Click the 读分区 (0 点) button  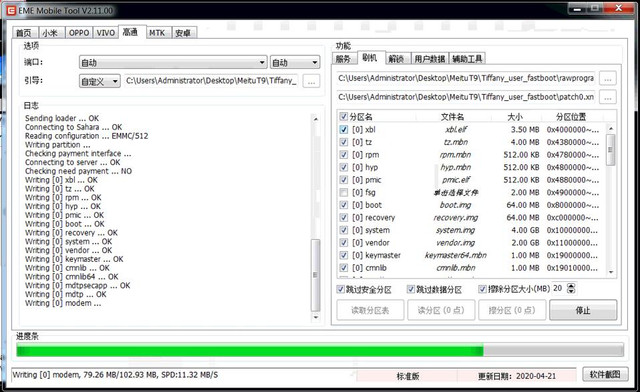(x=441, y=310)
